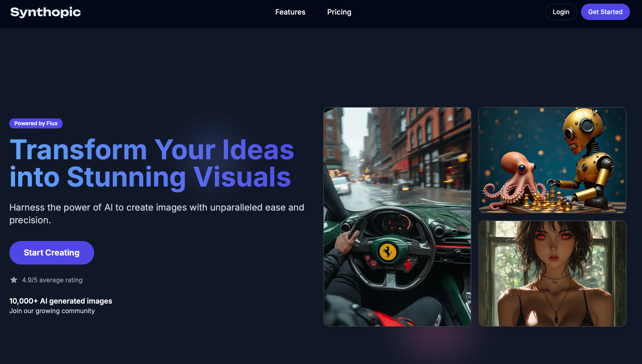Click the into Stunning Visuals heading line
Screen dimensions: 642x364
click(x=150, y=177)
